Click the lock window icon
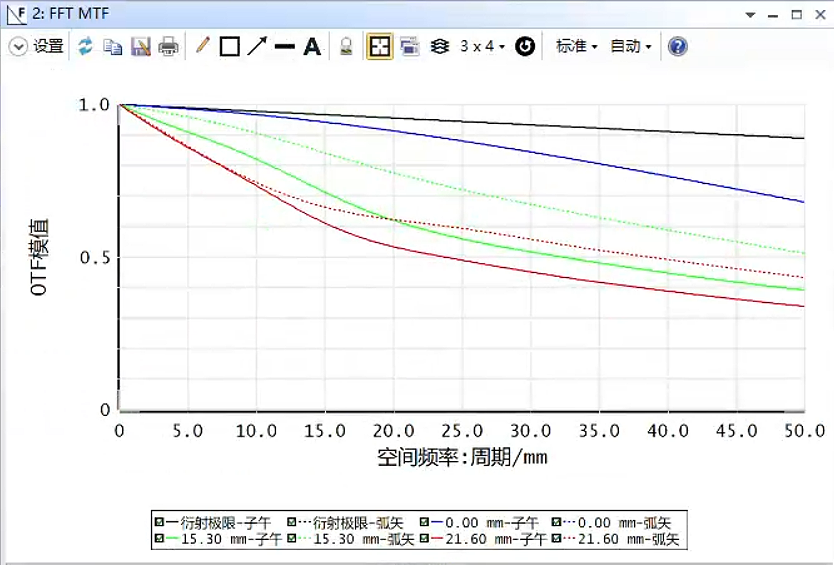The width and height of the screenshot is (834, 565). [x=346, y=46]
